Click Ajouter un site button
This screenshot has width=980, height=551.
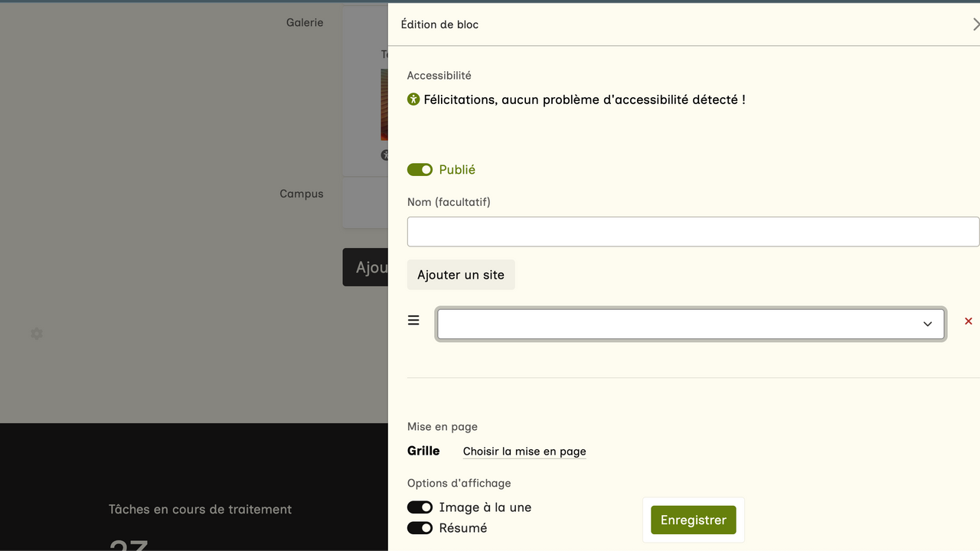click(461, 275)
